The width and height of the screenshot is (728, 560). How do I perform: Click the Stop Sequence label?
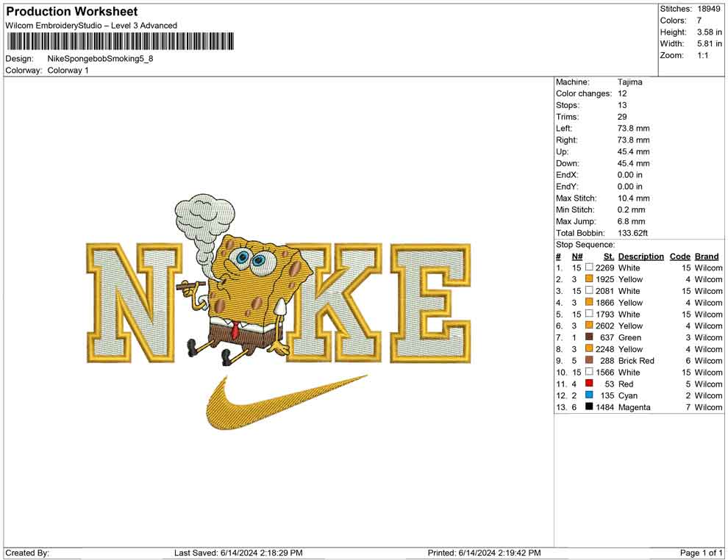click(585, 245)
